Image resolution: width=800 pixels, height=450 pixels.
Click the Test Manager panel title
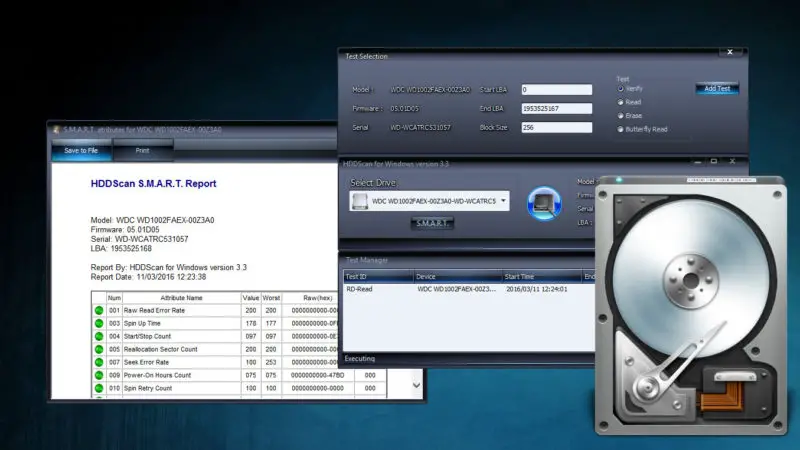pyautogui.click(x=367, y=260)
